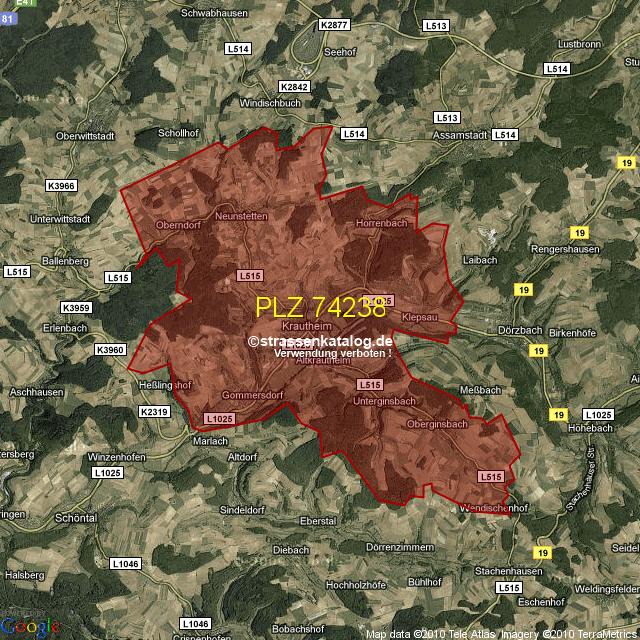Click the K2842 road marker
The image size is (640, 640).
296,87
